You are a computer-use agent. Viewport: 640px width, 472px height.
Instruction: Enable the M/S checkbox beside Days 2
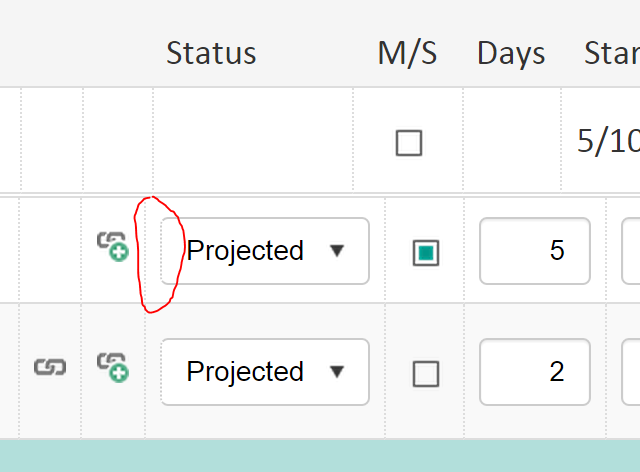(x=426, y=374)
